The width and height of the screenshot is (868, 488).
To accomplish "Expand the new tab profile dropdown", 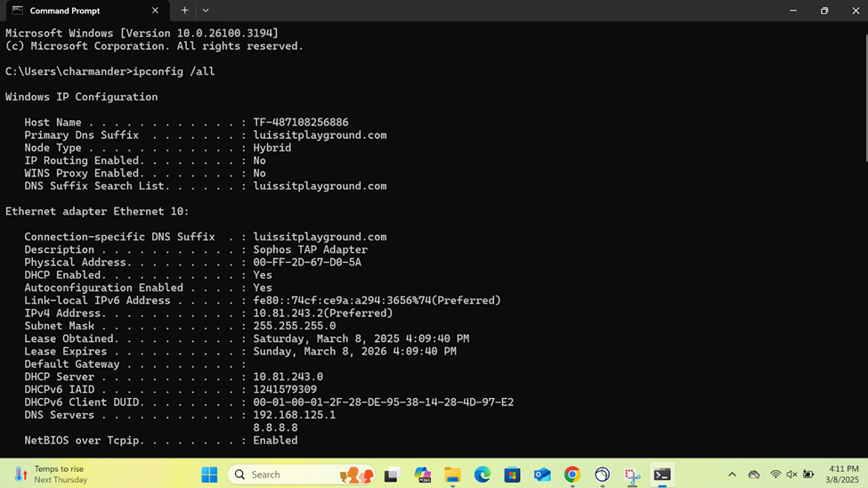I will pos(206,11).
